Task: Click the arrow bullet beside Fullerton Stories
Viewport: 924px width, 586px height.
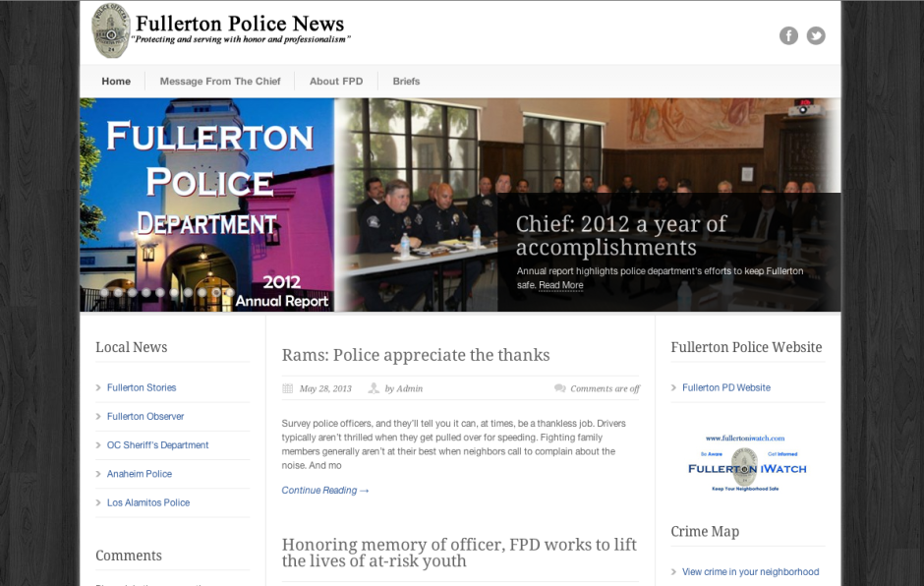Action: 98,388
